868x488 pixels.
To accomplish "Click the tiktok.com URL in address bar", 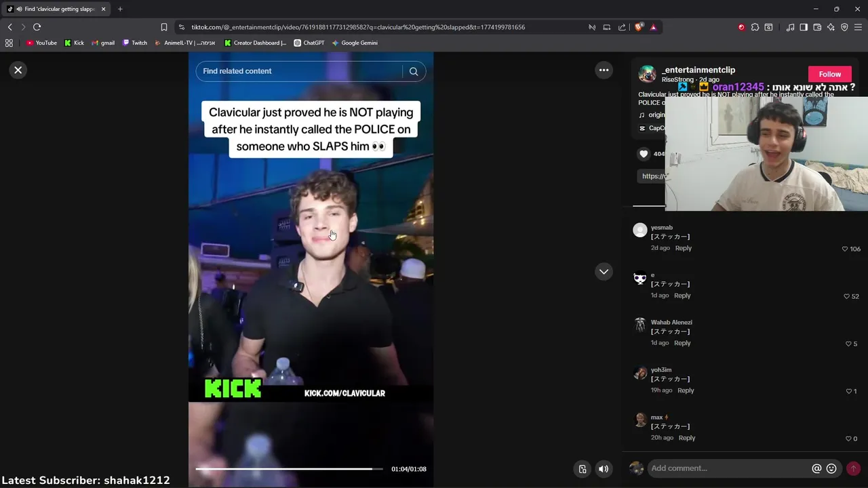I will pos(358,27).
